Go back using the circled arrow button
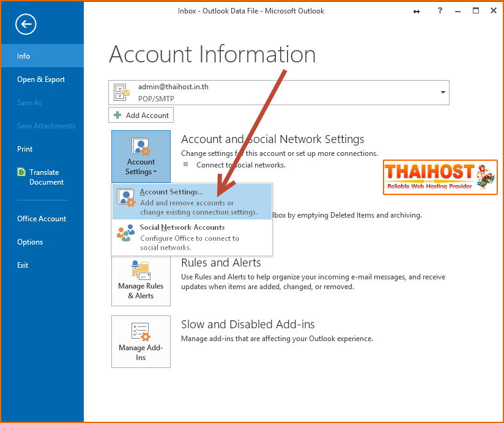504x423 pixels. click(26, 24)
